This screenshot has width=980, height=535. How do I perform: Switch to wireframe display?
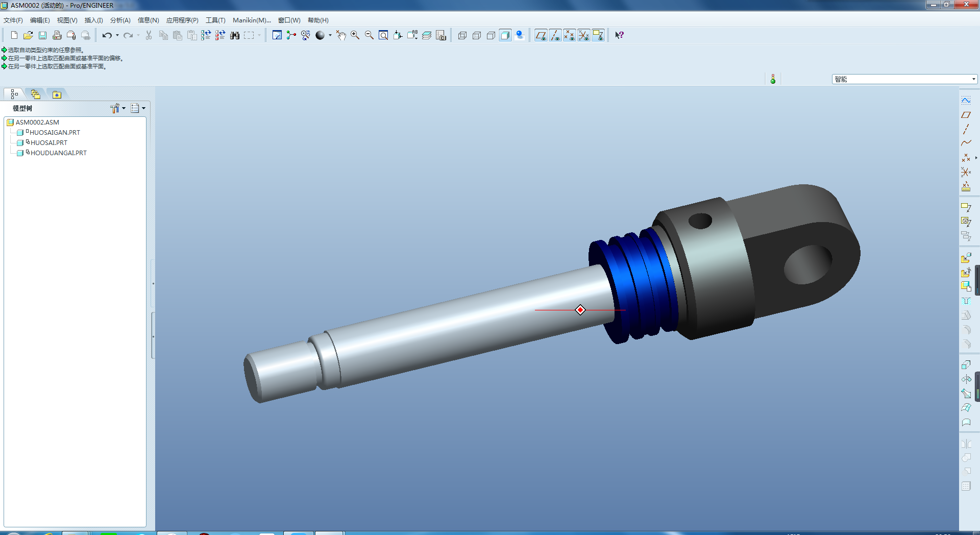pos(462,35)
